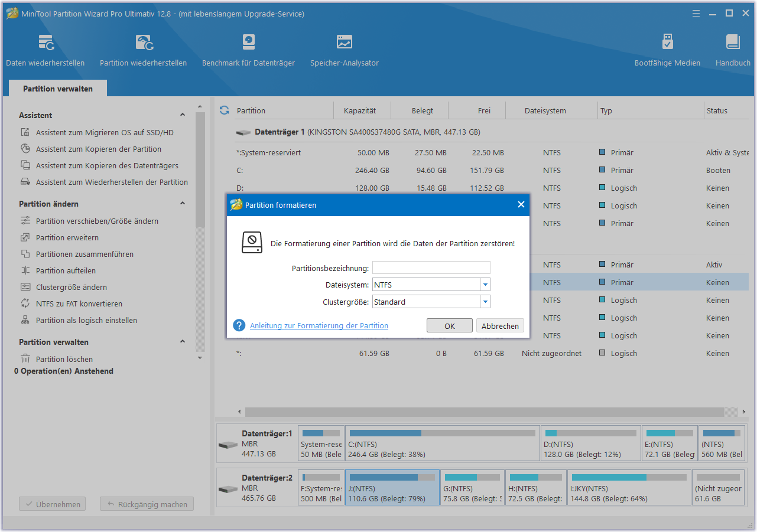The image size is (757, 532).
Task: Open Partition wiederherstellen tool
Action: click(x=143, y=51)
